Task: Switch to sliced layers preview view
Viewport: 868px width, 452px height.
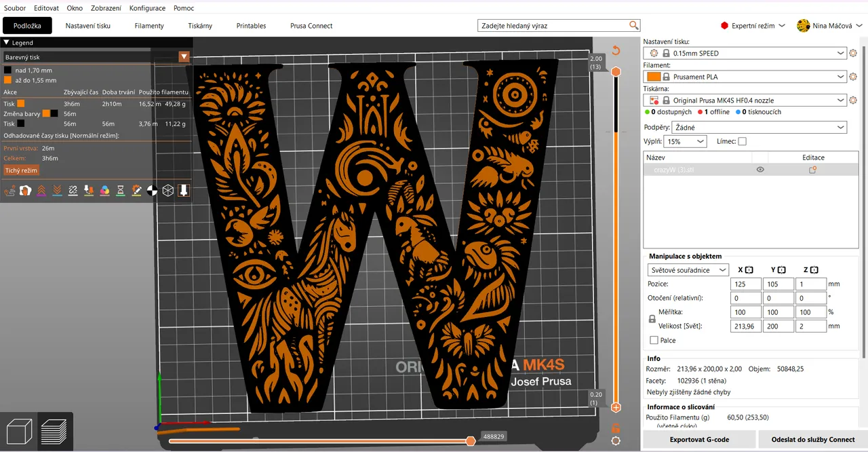Action: pyautogui.click(x=54, y=432)
